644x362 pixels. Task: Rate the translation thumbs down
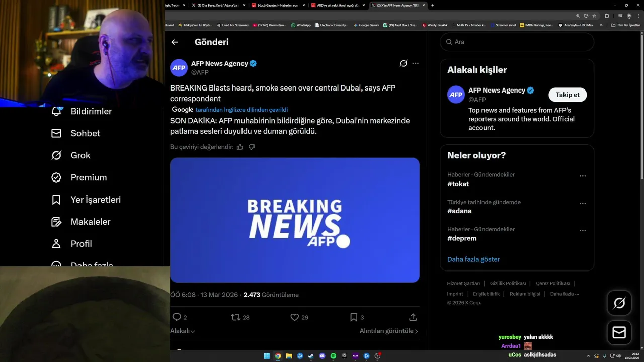[x=252, y=147]
